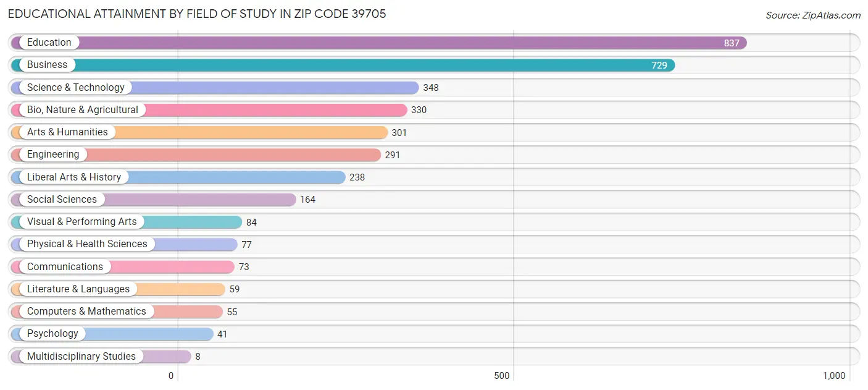The image size is (868, 390).
Task: Click the Science & Technology label
Action: 76,88
